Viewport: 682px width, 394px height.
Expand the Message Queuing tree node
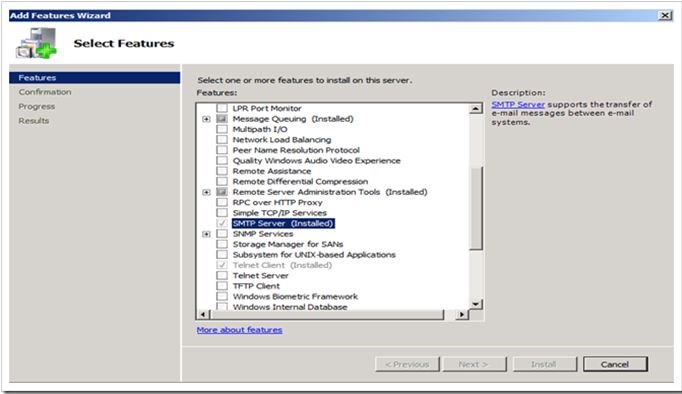[206, 119]
